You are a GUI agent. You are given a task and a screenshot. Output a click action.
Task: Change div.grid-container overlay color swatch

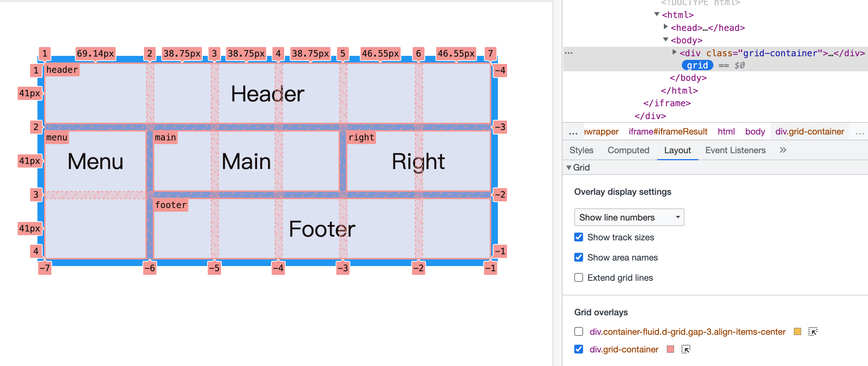pyautogui.click(x=670, y=349)
